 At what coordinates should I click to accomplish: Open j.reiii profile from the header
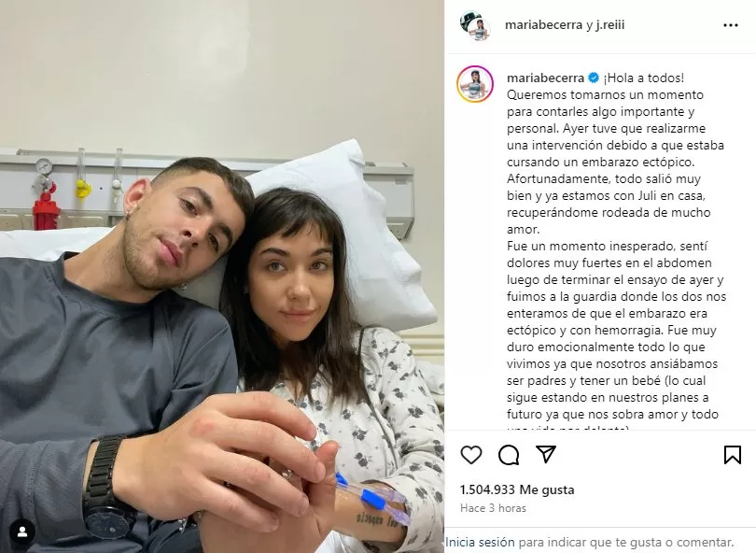pyautogui.click(x=609, y=25)
